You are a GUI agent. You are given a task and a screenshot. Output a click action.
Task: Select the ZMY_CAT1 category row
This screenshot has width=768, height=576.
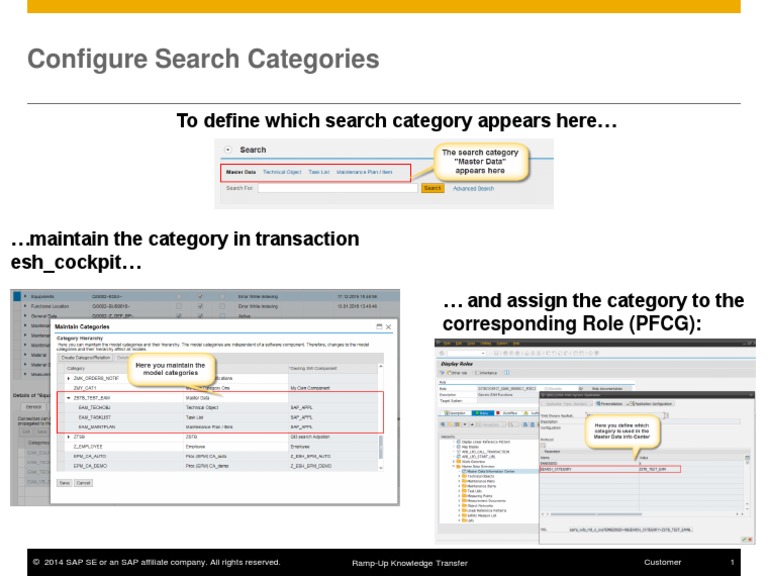(218, 388)
